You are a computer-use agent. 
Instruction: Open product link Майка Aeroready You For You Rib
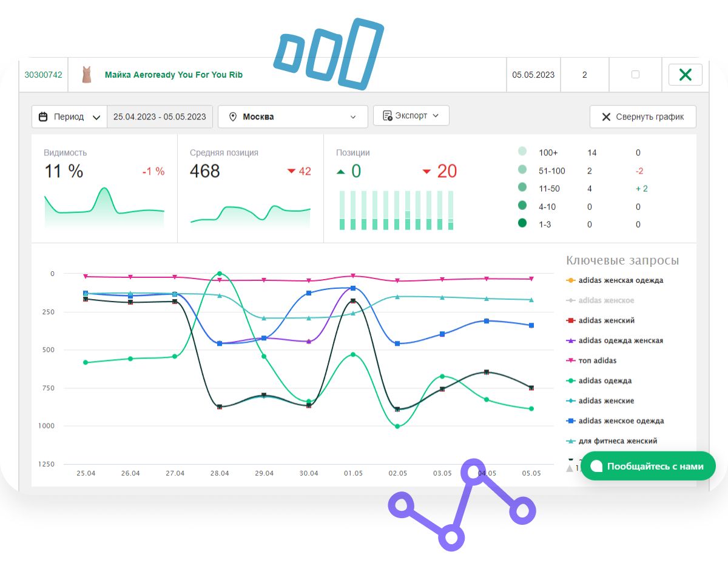[174, 75]
